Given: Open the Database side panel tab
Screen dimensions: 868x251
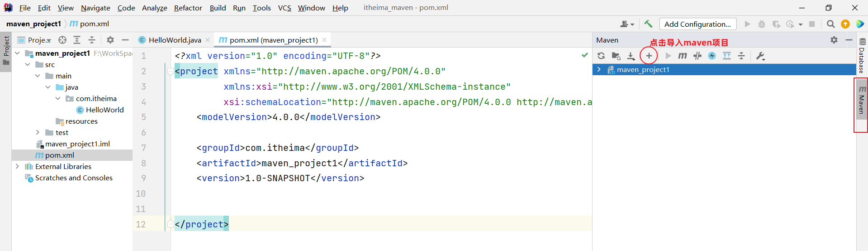Looking at the screenshot, I should tap(862, 57).
